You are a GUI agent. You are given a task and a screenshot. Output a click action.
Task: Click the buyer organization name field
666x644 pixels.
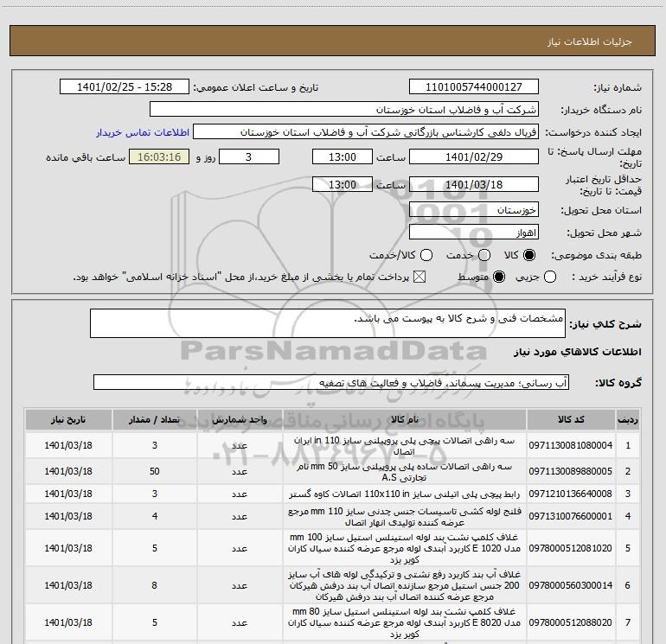click(x=344, y=110)
